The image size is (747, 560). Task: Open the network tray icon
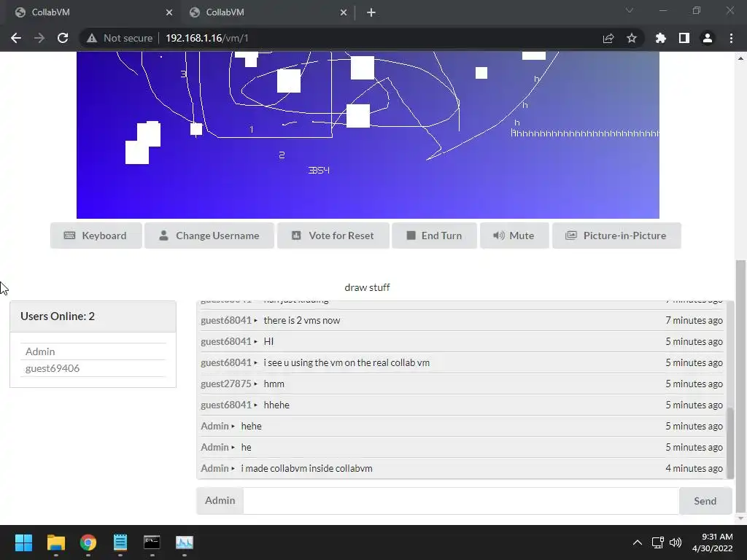click(x=658, y=542)
